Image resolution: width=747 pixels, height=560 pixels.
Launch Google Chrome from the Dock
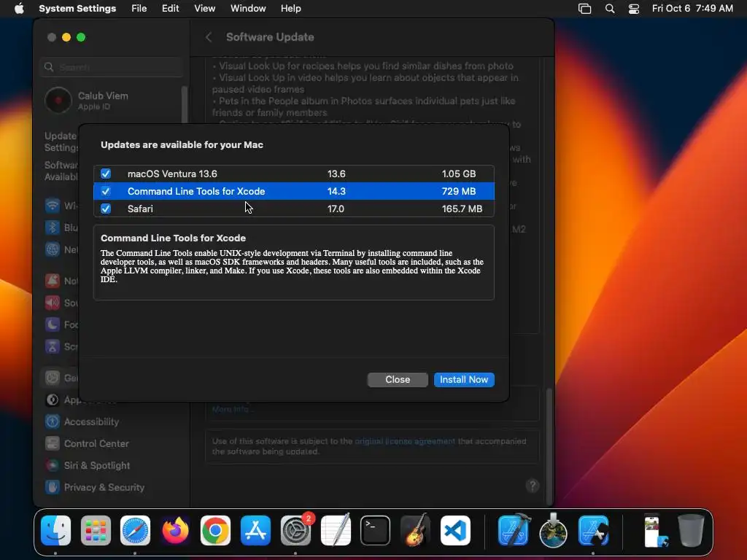tap(215, 531)
